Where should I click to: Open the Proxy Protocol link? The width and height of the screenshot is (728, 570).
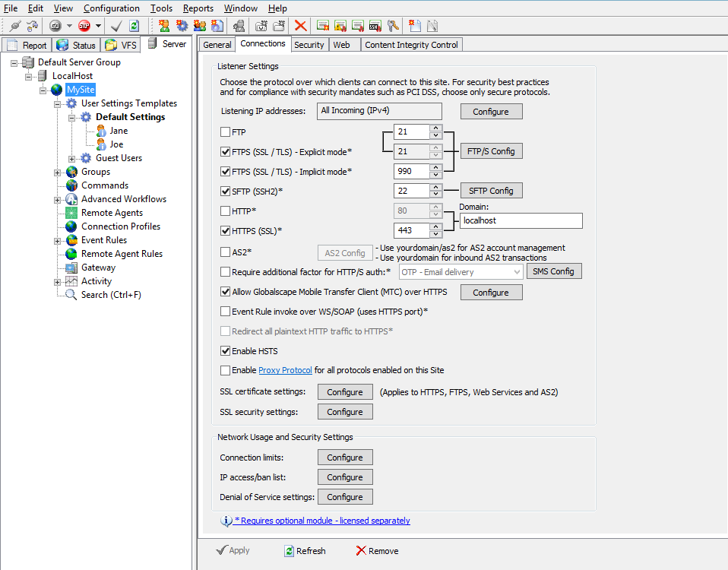pyautogui.click(x=285, y=371)
